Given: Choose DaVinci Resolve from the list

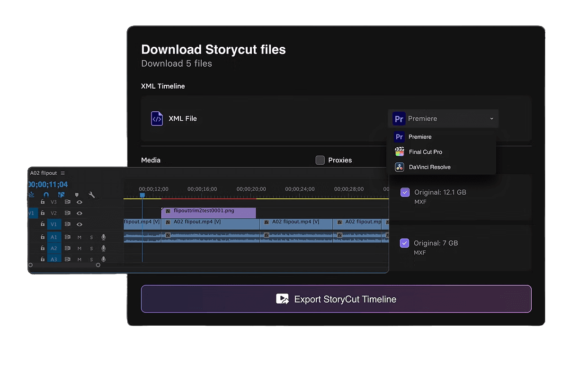Looking at the screenshot, I should tap(441, 167).
